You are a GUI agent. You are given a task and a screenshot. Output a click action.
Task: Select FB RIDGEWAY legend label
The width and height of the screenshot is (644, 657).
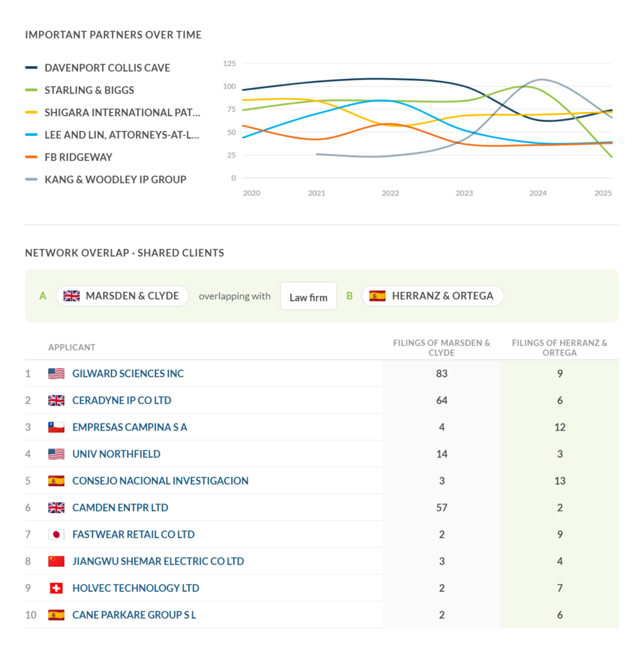(78, 158)
